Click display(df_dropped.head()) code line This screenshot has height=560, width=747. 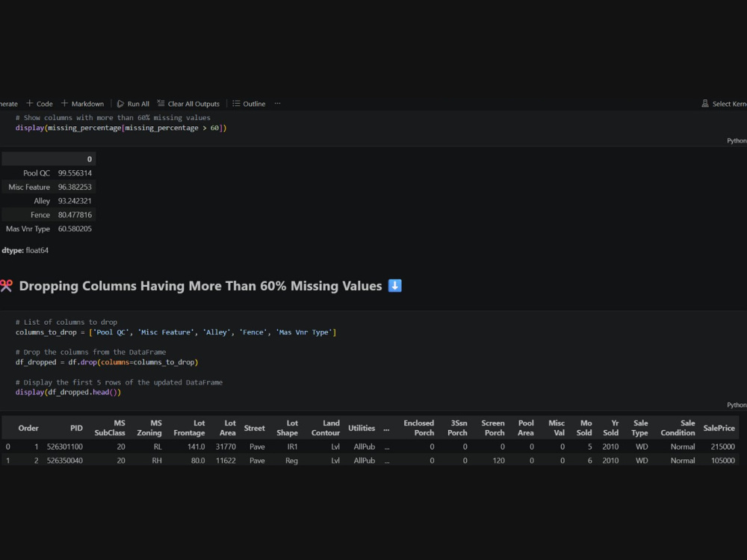click(68, 392)
